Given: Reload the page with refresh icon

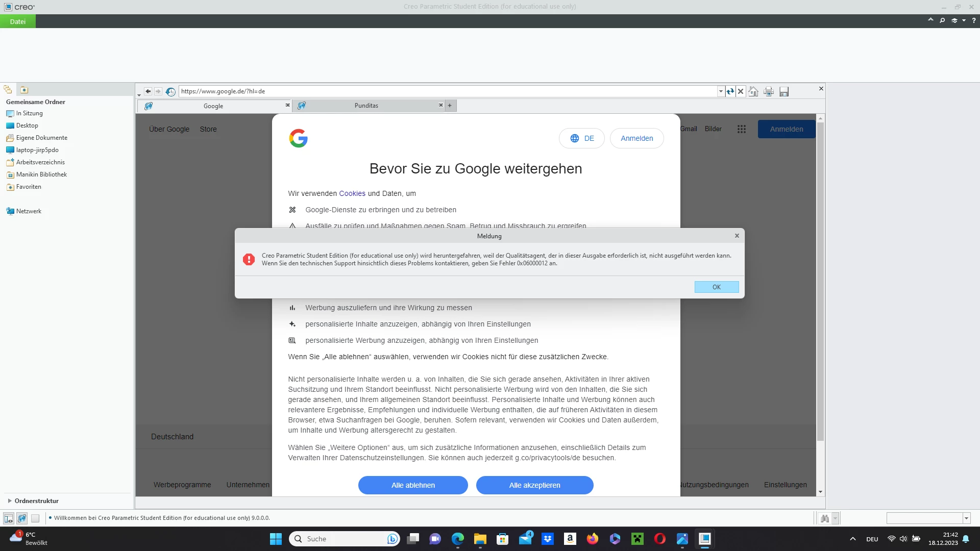Looking at the screenshot, I should (730, 91).
